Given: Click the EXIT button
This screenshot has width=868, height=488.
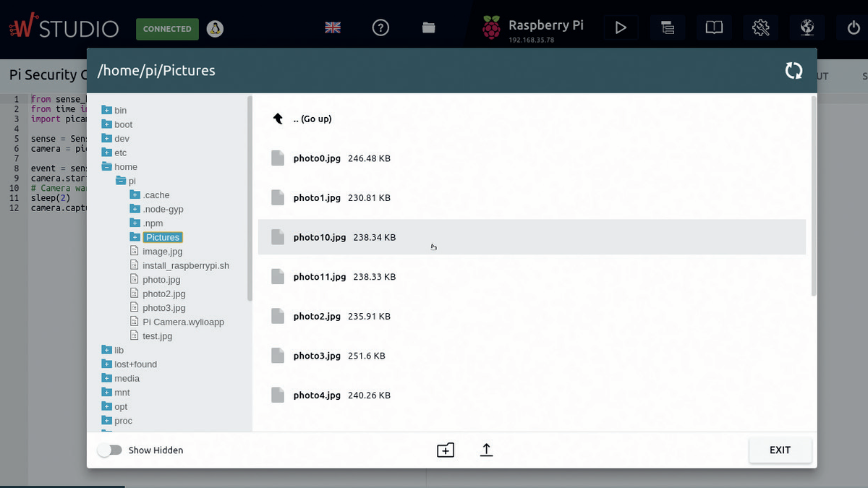Looking at the screenshot, I should pyautogui.click(x=780, y=450).
